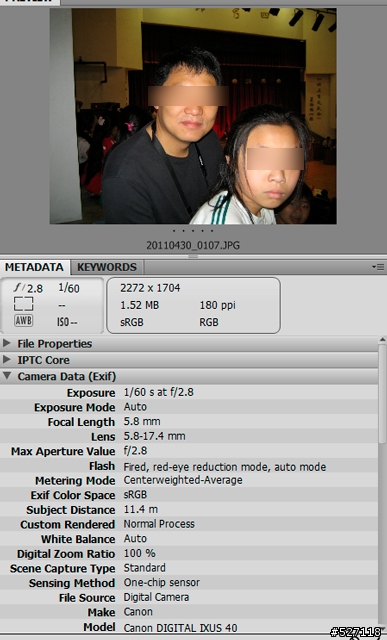The height and width of the screenshot is (640, 387).
Task: Select the Subject Distance 11.4 m value
Action: tap(140, 509)
